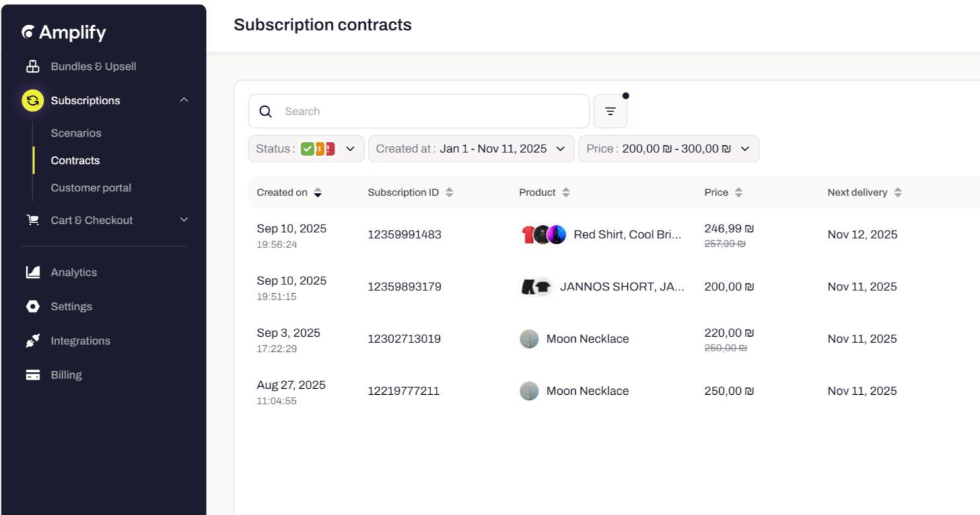Viewport: 980px width, 515px height.
Task: Click the yellow Subscriptions refresh icon
Action: point(32,100)
